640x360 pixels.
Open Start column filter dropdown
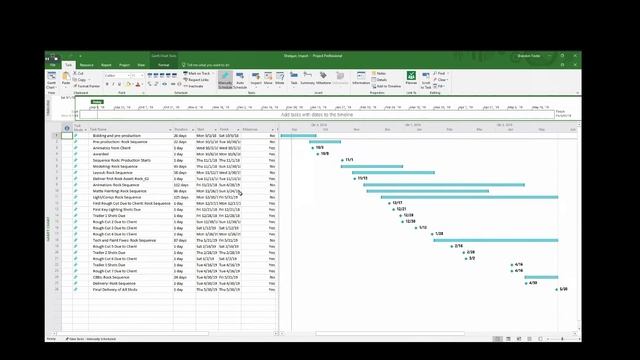tap(215, 130)
